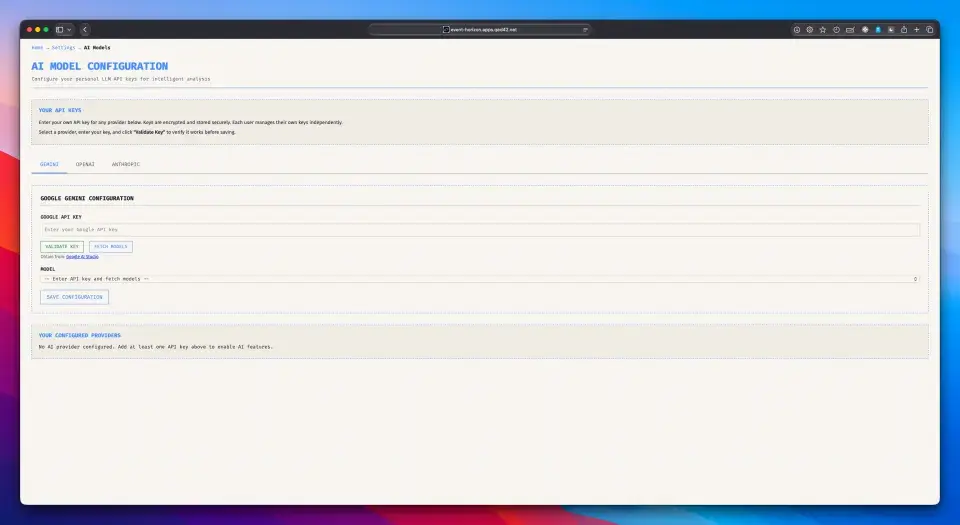Click the Safari sidebar toggle icon
960x525 pixels.
pos(59,29)
